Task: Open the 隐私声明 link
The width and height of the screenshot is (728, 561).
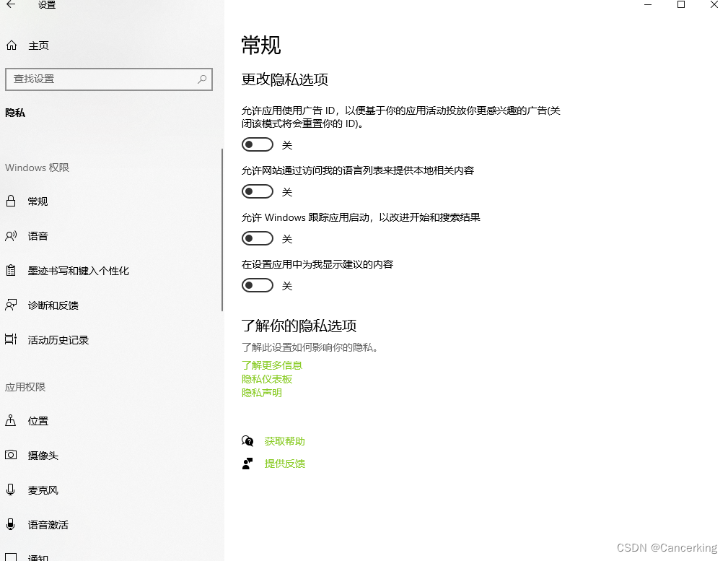Action: (x=261, y=393)
